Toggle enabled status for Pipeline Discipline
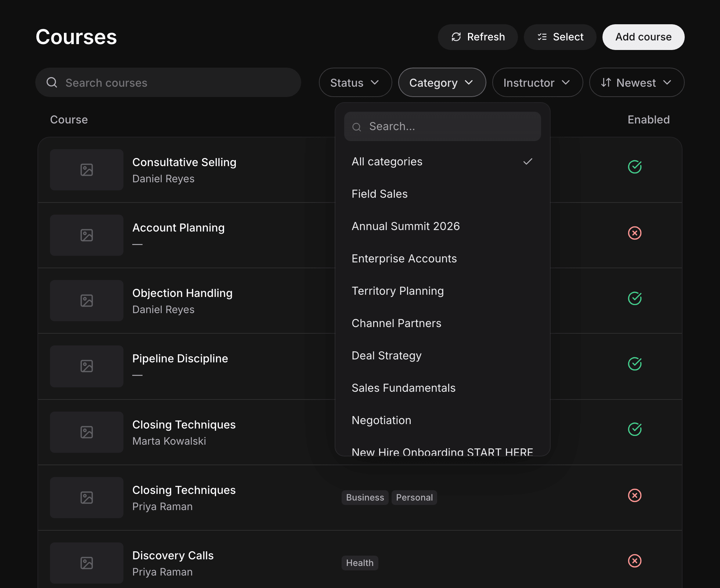 pos(634,364)
